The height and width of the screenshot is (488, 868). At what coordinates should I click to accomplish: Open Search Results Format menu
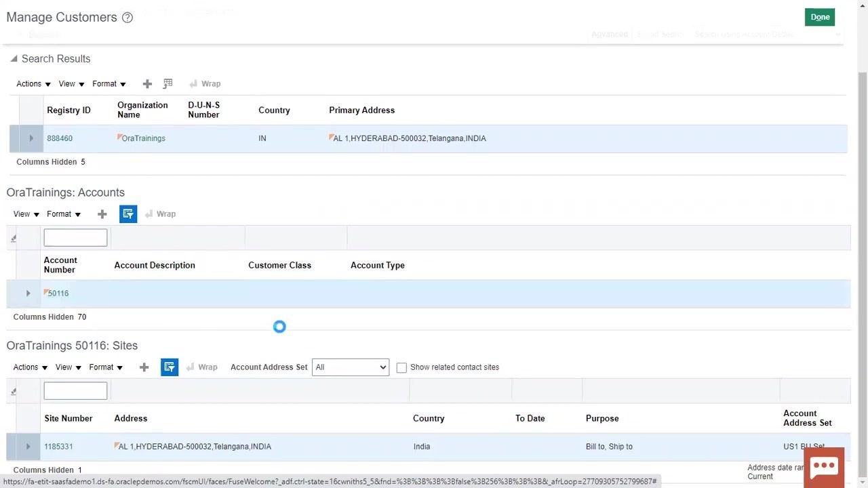pos(108,84)
